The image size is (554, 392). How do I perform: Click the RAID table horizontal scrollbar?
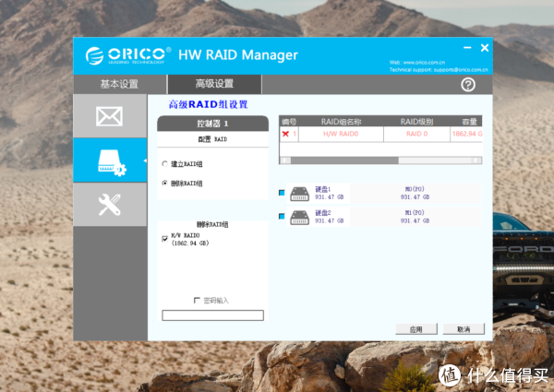tap(380, 160)
